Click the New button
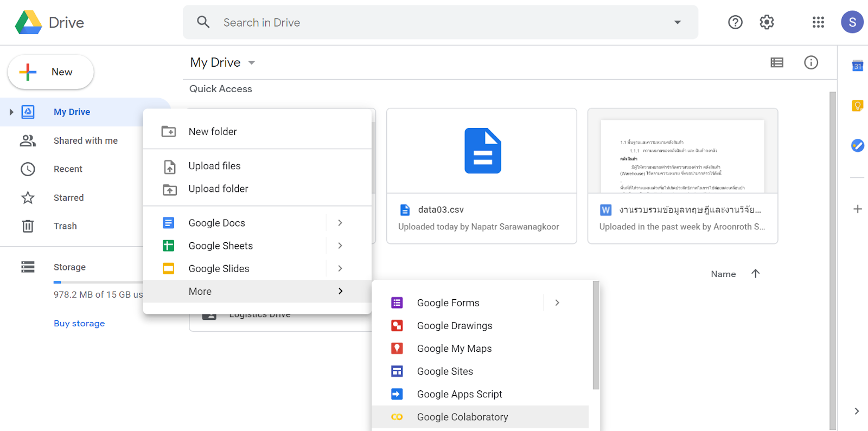This screenshot has height=431, width=868. (50, 72)
